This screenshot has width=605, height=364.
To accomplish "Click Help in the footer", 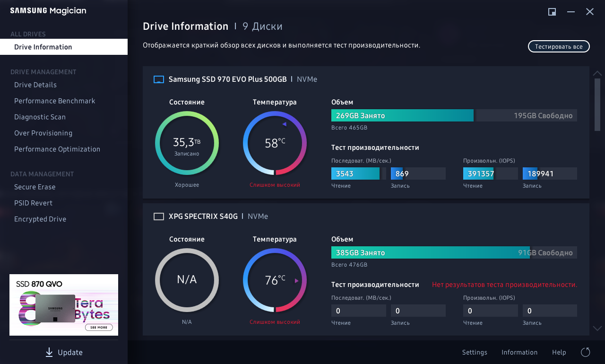I will click(x=559, y=352).
